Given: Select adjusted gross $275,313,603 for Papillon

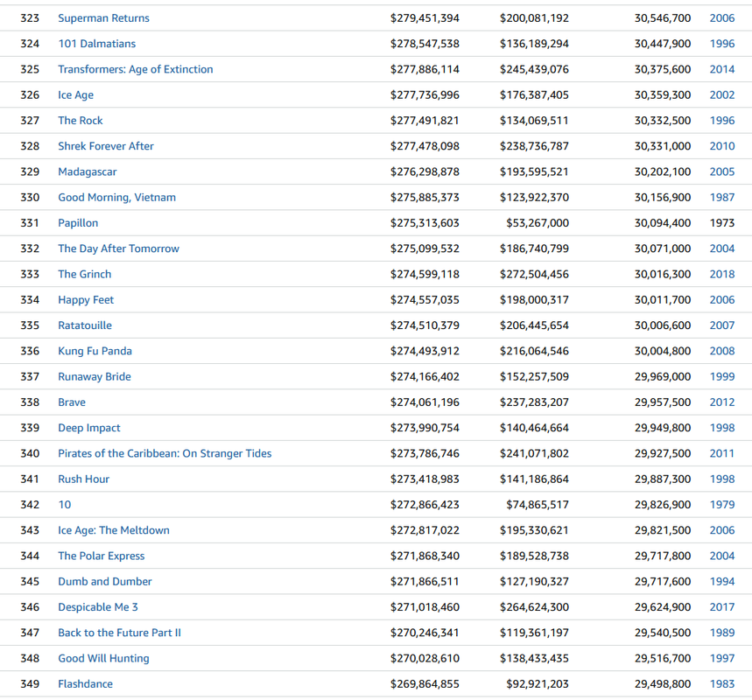Looking at the screenshot, I should point(425,223).
